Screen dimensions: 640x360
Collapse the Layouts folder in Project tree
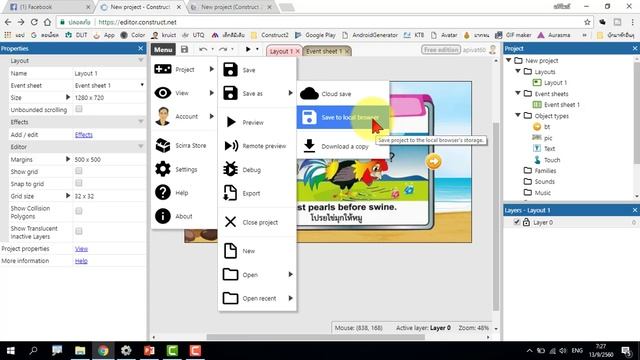[x=518, y=71]
